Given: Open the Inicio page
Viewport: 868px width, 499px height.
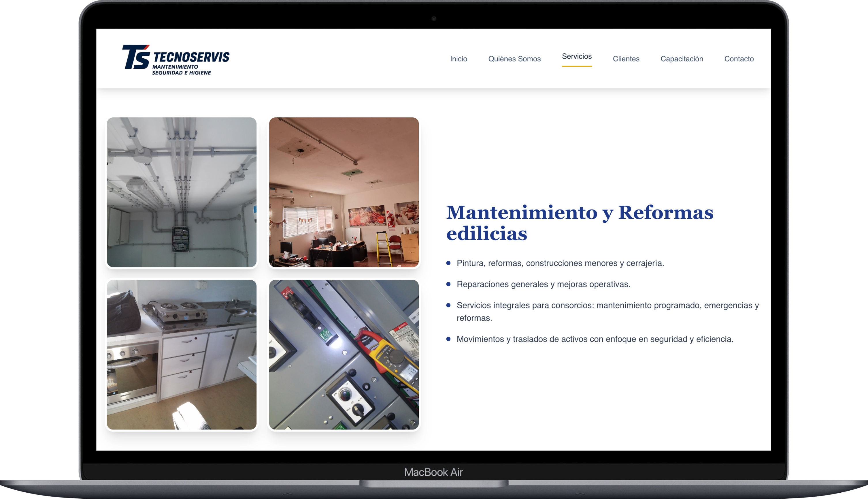Looking at the screenshot, I should pos(459,59).
